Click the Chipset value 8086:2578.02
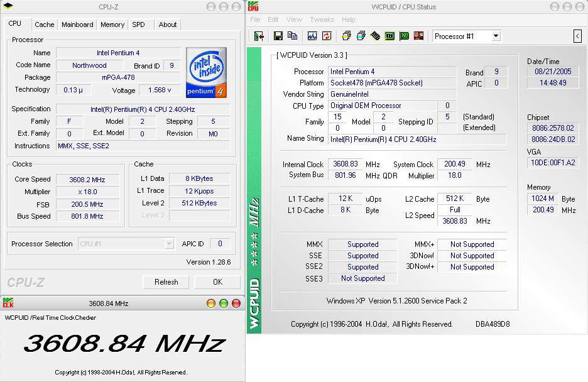Screen dimensions: 588x382 pos(553,128)
